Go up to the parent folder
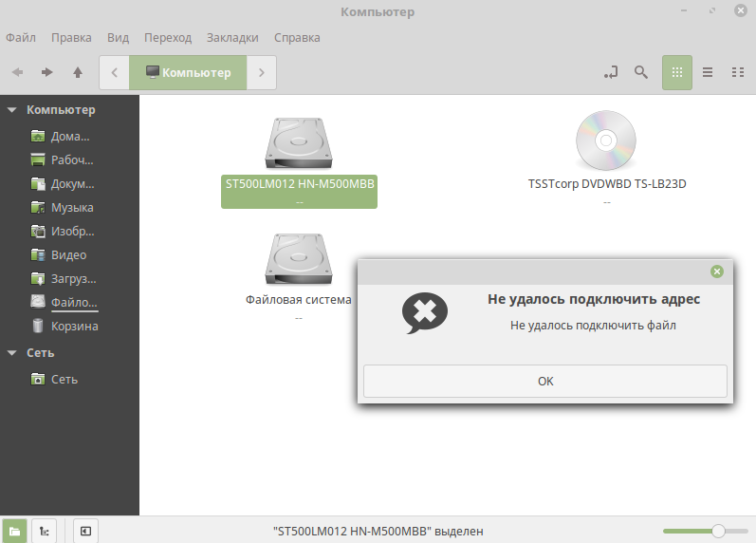This screenshot has height=543, width=756. point(78,72)
